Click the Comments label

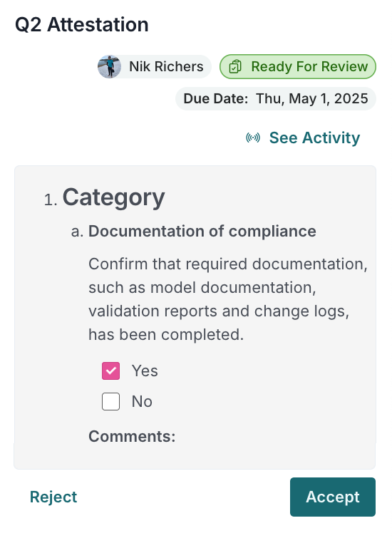click(x=132, y=436)
